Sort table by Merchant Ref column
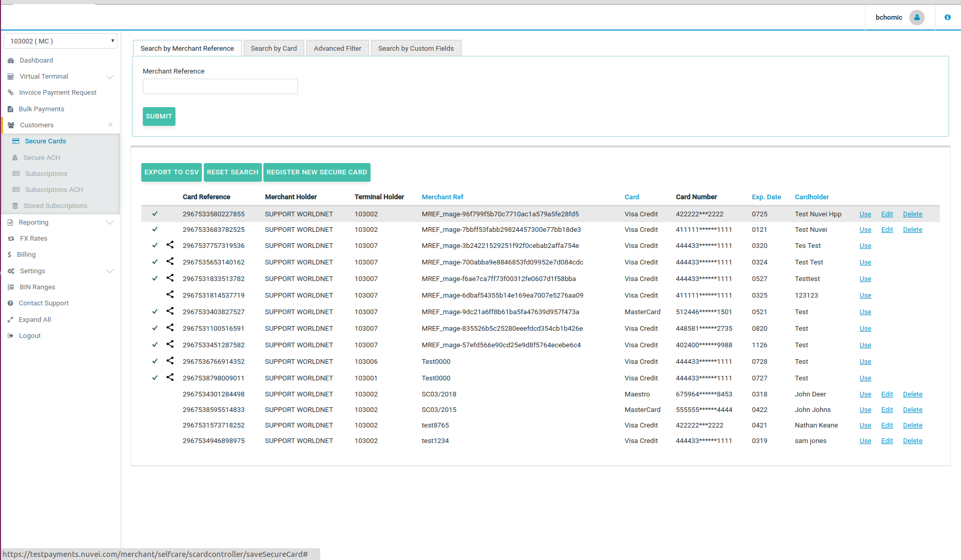The height and width of the screenshot is (560, 961). pyautogui.click(x=442, y=197)
